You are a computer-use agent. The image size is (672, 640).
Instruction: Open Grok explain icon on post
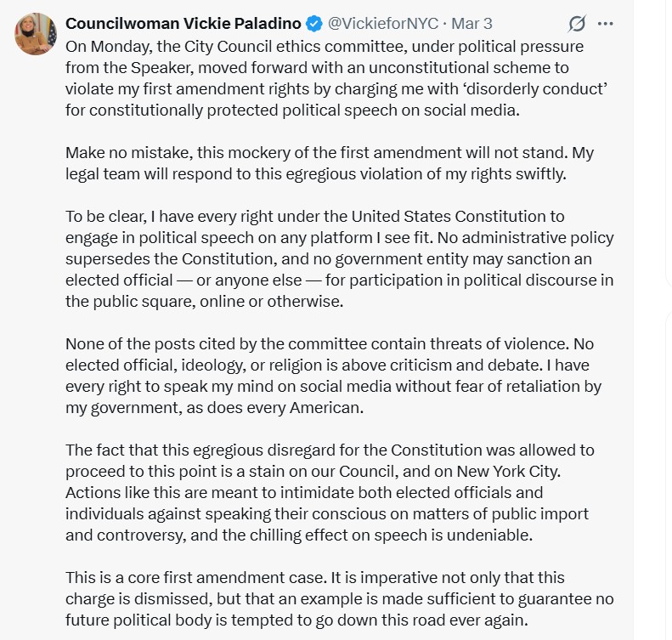[x=578, y=24]
